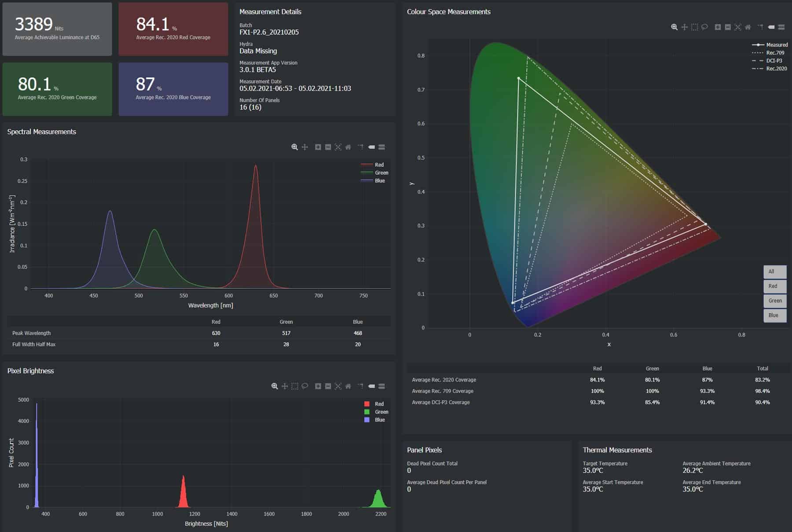792x532 pixels.
Task: Toggle Rec.709 trace in Colour Space legend
Action: click(768, 52)
